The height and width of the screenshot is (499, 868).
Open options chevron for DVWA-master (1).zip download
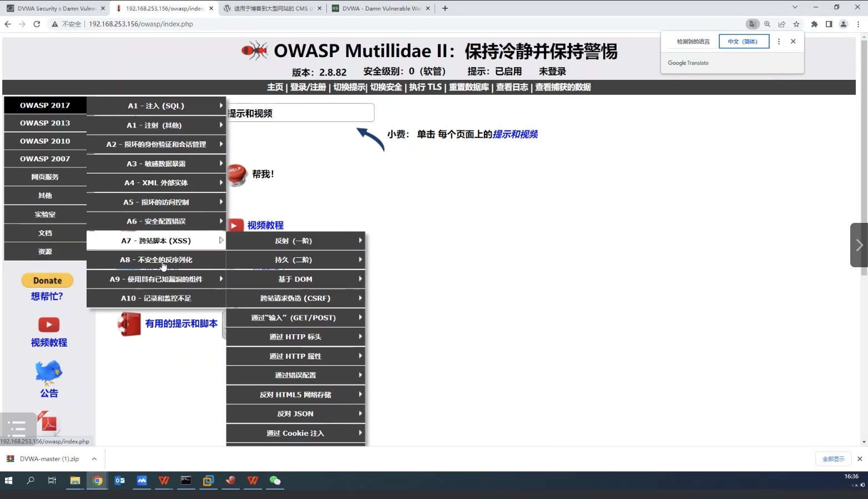94,459
